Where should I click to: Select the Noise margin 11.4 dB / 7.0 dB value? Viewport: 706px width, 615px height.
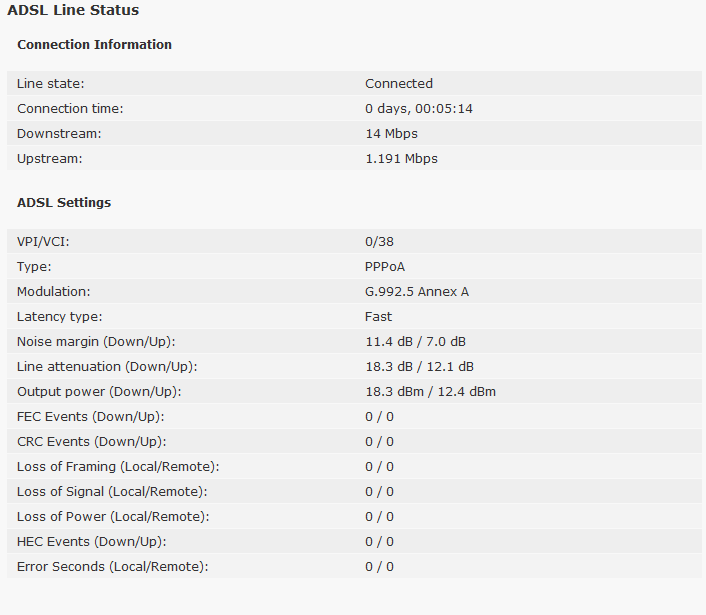416,342
